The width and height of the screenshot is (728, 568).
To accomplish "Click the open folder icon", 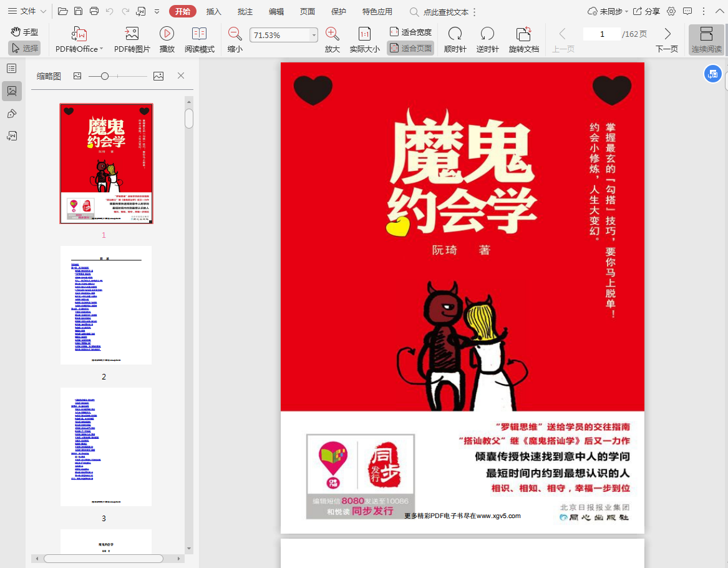I will 62,11.
